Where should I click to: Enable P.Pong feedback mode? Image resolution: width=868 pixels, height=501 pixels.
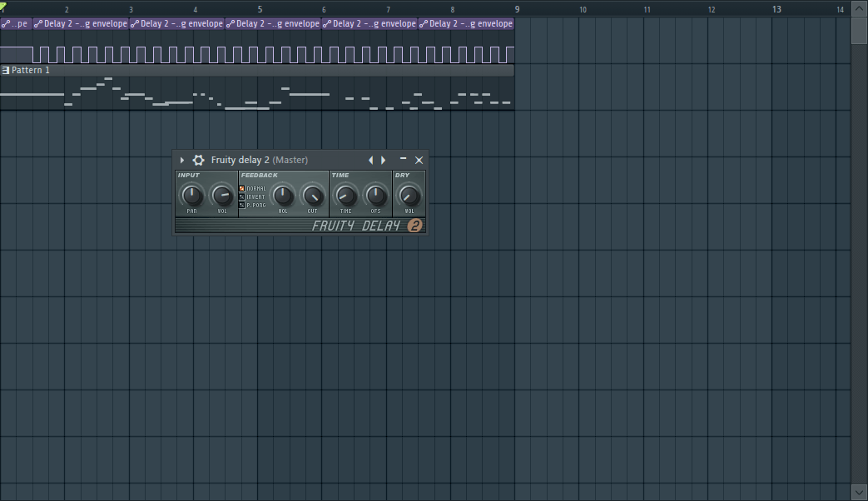click(x=242, y=205)
